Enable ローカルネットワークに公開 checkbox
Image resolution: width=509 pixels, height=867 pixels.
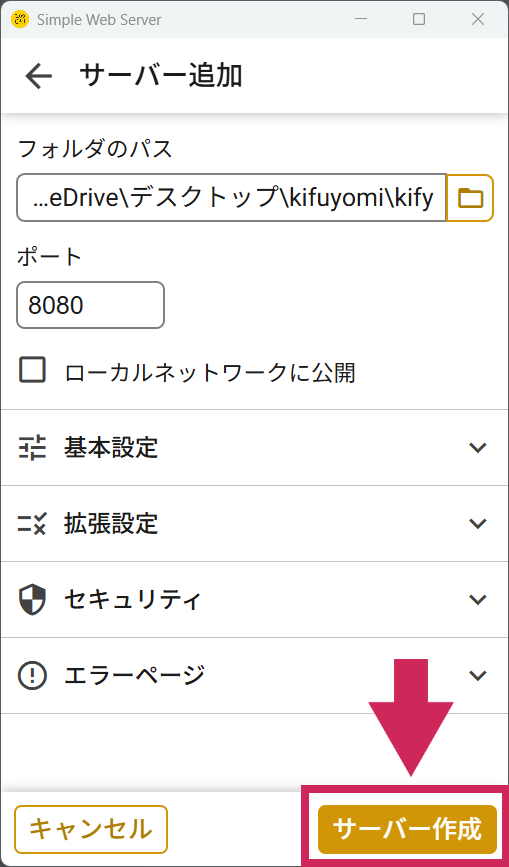pos(33,370)
